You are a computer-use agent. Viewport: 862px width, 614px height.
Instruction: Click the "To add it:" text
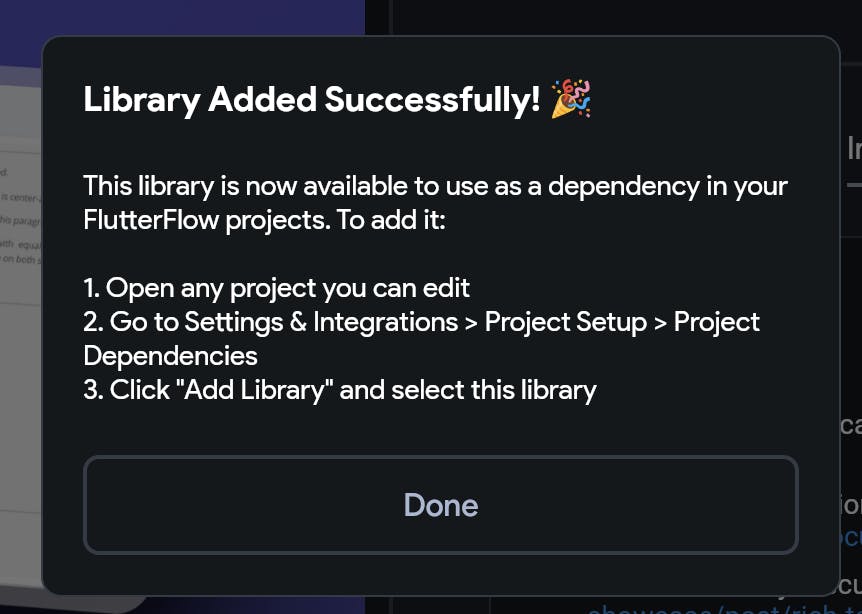coord(391,221)
